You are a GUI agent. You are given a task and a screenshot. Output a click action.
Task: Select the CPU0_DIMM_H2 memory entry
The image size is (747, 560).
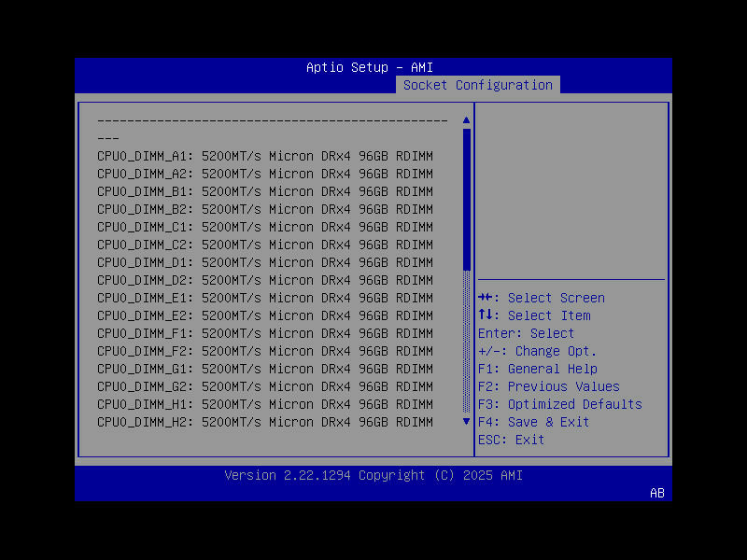[x=263, y=421]
